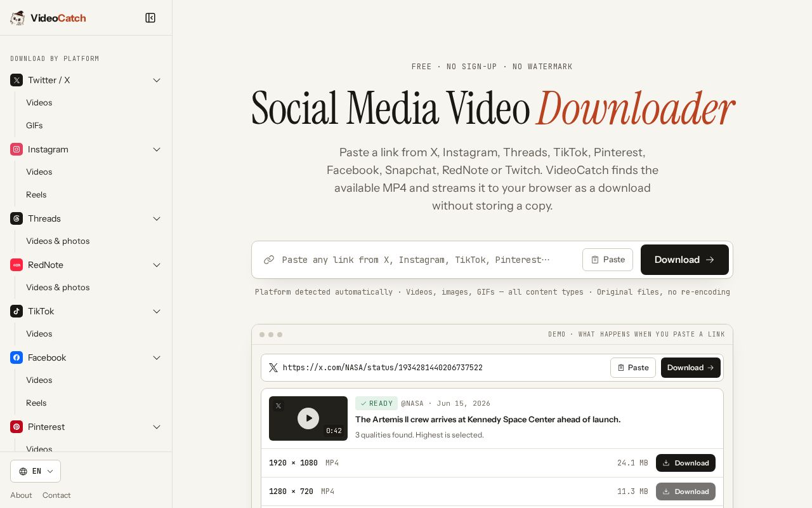This screenshot has height=508, width=812.
Task: Open Videos under TikTok
Action: pos(39,334)
